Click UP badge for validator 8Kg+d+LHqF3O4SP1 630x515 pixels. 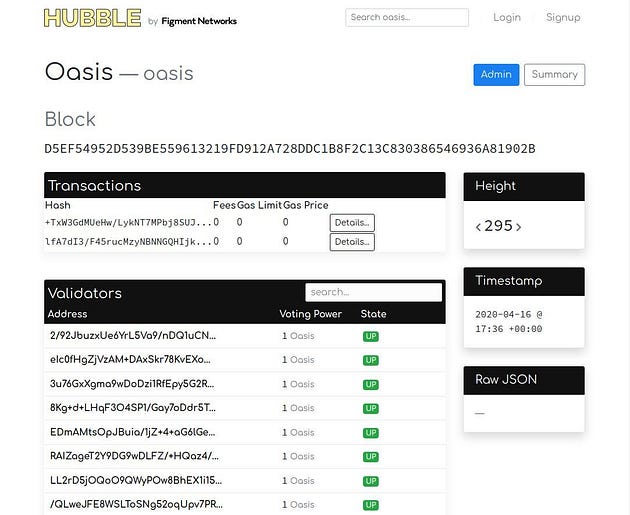(370, 409)
